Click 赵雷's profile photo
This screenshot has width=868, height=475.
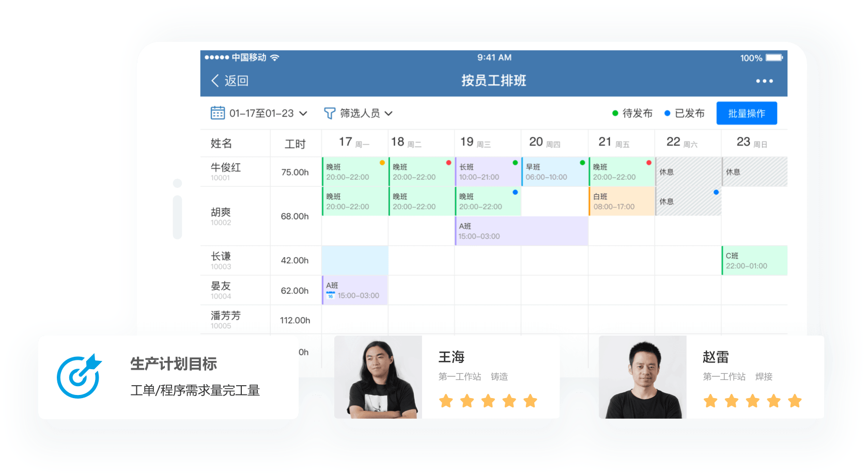click(x=642, y=377)
